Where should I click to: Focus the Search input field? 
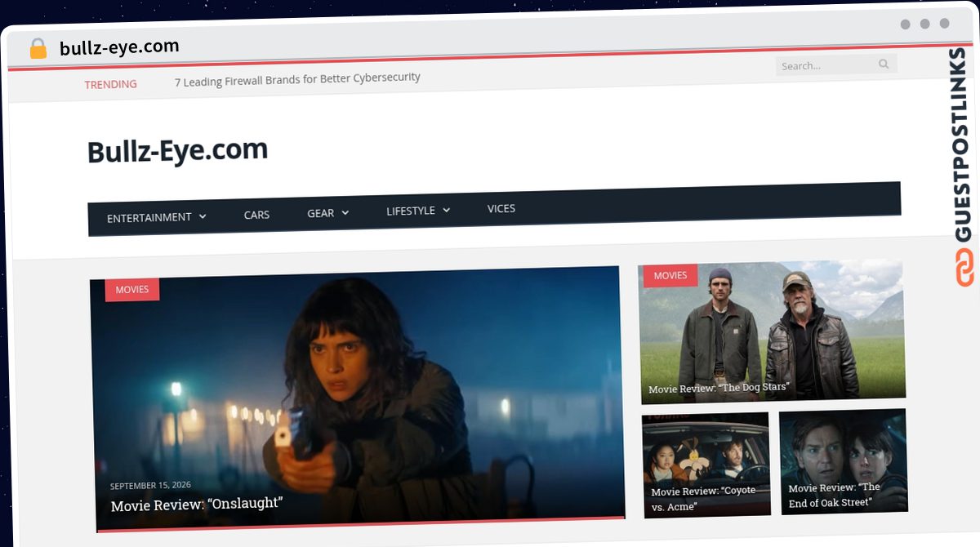(836, 64)
